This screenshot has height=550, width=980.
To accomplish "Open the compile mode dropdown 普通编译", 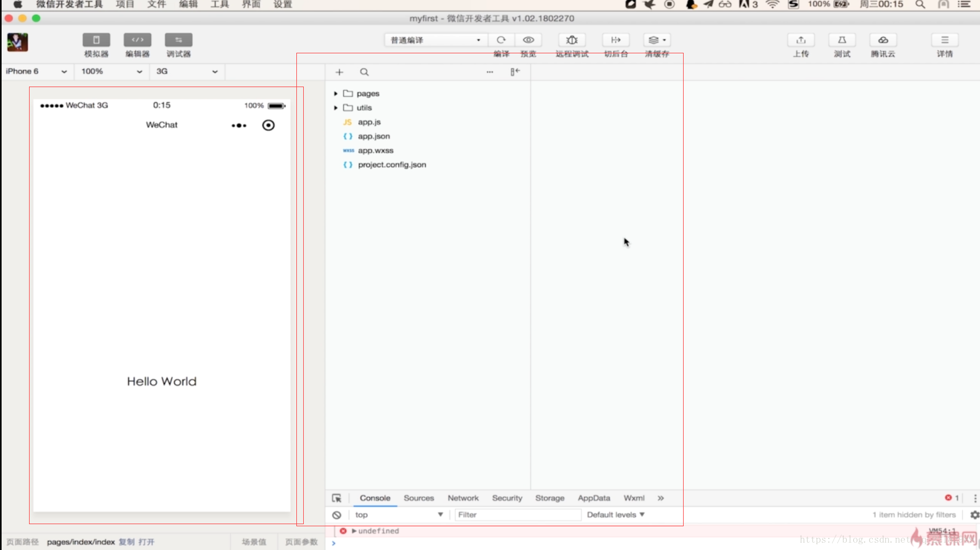I will [435, 40].
